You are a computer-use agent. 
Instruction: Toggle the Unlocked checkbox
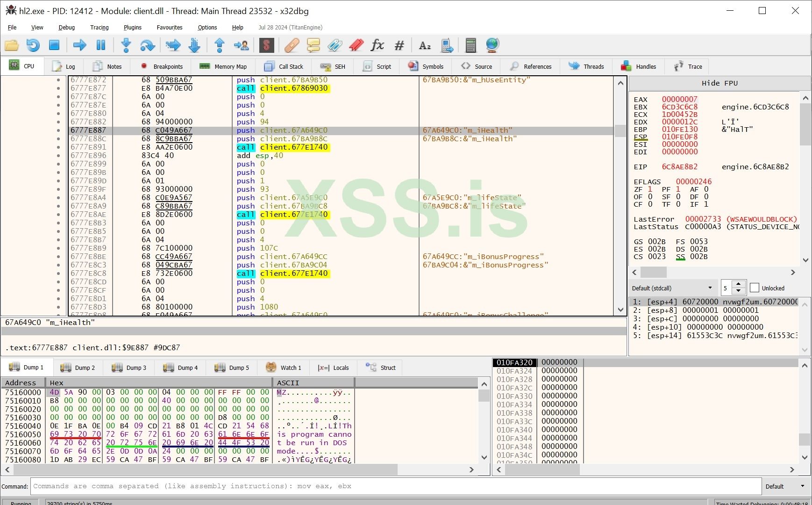[754, 288]
